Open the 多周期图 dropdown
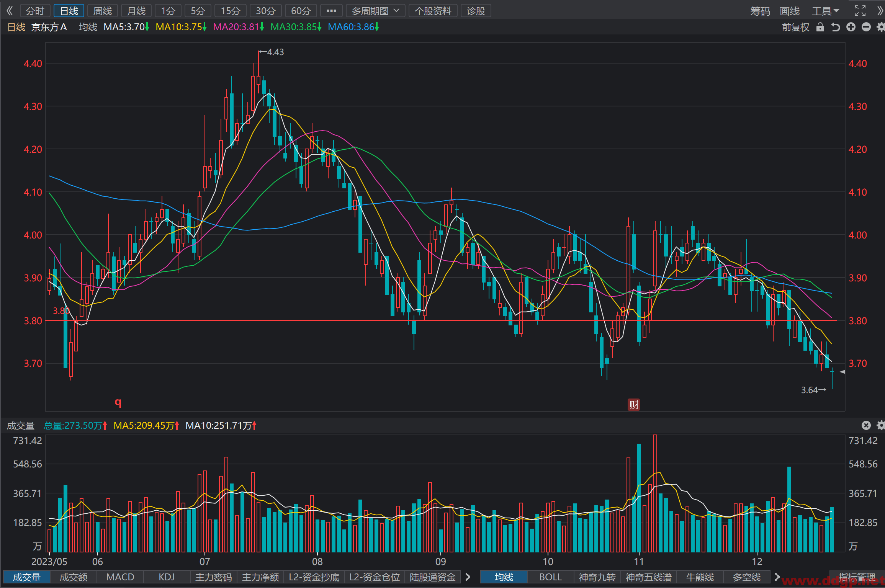885x588 pixels. coord(376,11)
